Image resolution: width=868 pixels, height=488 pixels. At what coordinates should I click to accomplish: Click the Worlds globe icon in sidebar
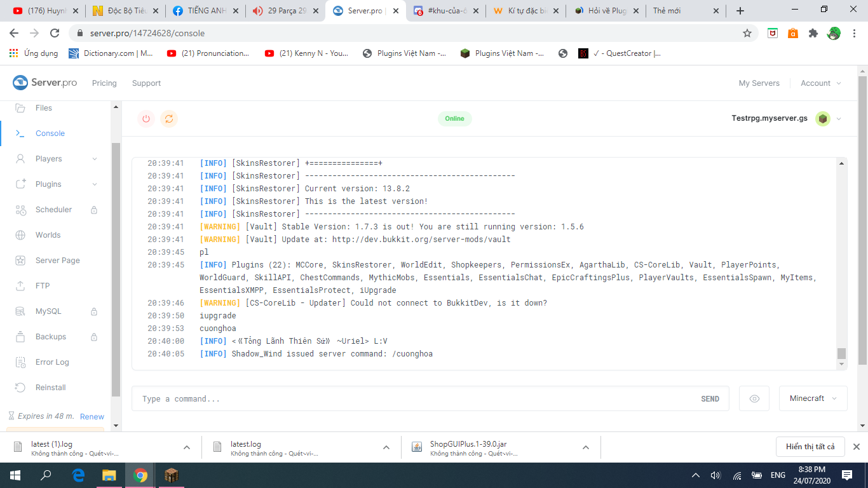coord(20,235)
